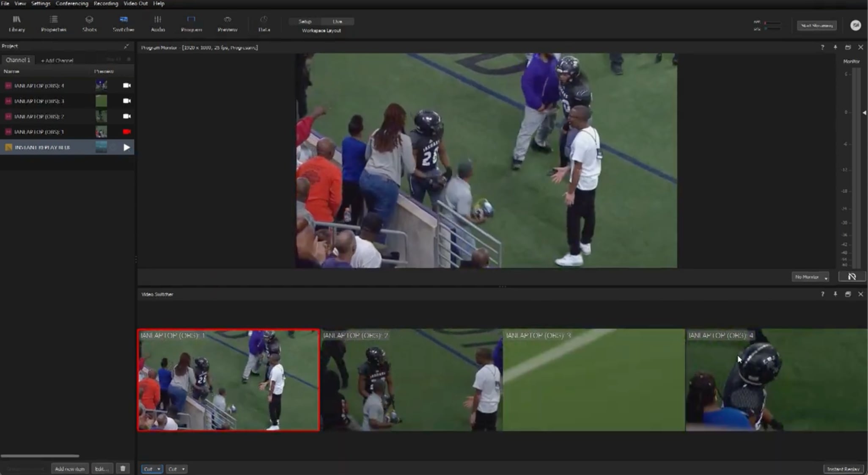The width and height of the screenshot is (868, 475).
Task: Open the Conferencing menu
Action: click(x=72, y=3)
